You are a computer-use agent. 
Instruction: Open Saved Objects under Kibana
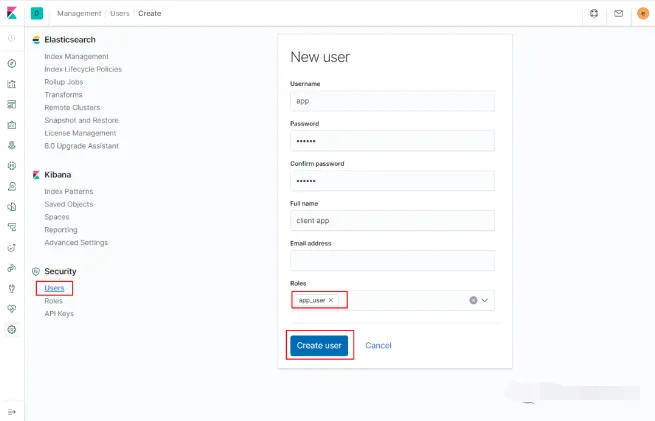click(69, 204)
